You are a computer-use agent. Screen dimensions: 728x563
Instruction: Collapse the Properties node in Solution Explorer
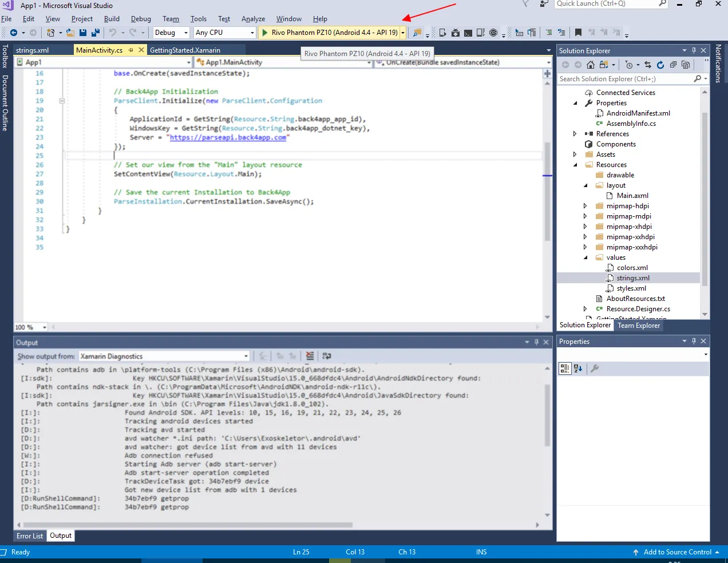click(x=575, y=103)
